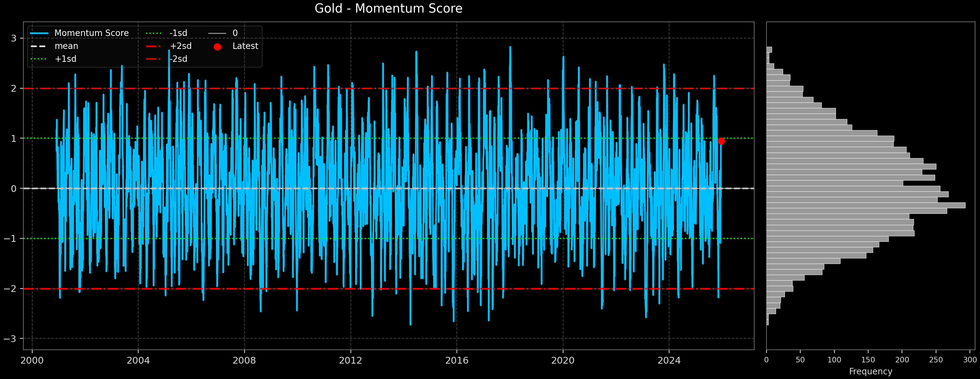The height and width of the screenshot is (379, 980).
Task: Click the Momentum Score legend entry
Action: [x=91, y=33]
